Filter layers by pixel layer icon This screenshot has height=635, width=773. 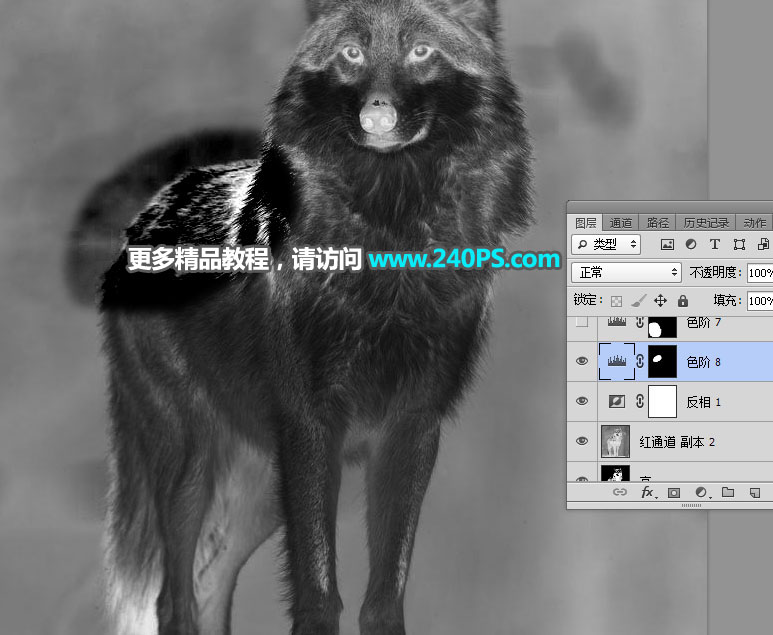667,245
